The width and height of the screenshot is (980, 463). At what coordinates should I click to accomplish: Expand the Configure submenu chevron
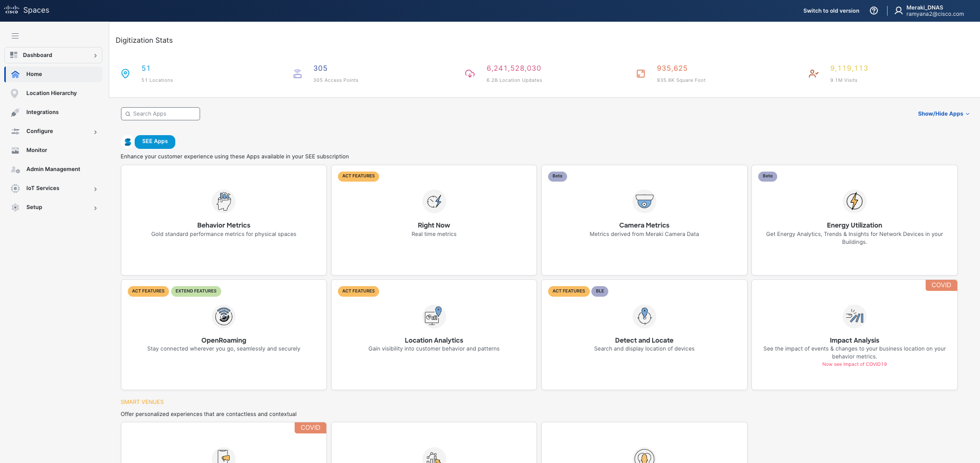pos(96,132)
